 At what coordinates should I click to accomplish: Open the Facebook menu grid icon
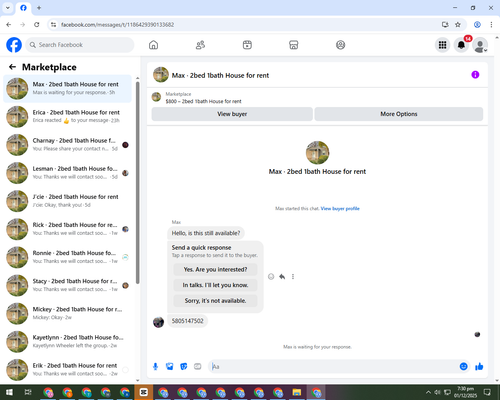click(x=442, y=45)
